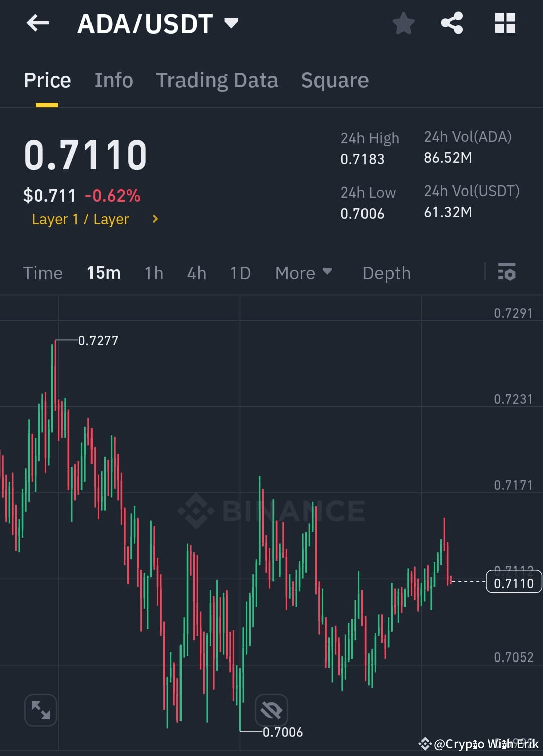Screen dimensions: 543x756
Task: Tap the Depth view option
Action: pyautogui.click(x=386, y=273)
